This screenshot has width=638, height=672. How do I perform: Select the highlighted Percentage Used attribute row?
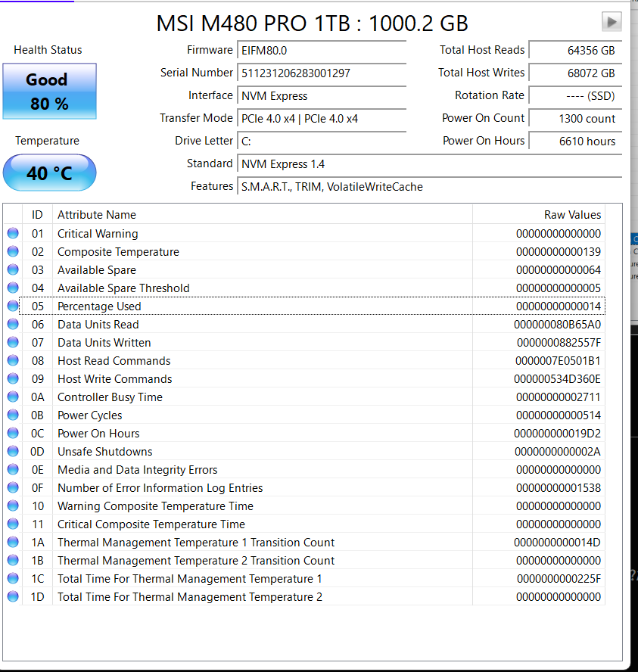click(x=303, y=306)
